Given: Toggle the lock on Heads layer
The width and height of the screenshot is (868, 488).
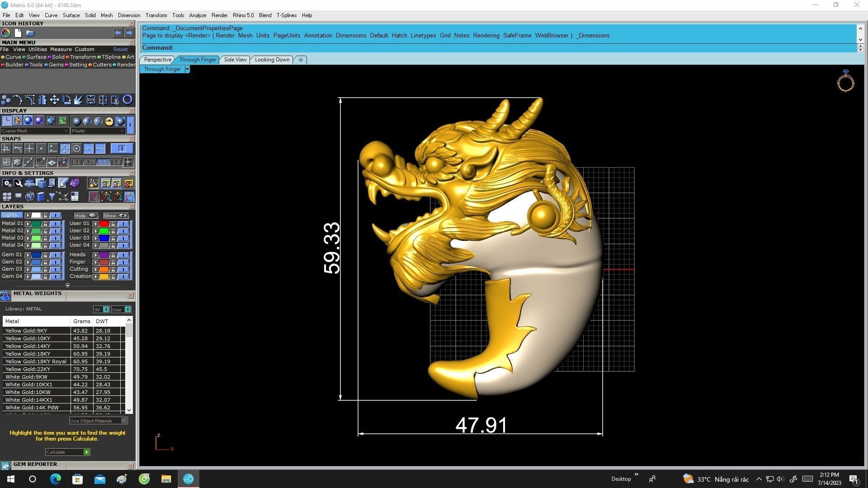Looking at the screenshot, I should coord(113,255).
